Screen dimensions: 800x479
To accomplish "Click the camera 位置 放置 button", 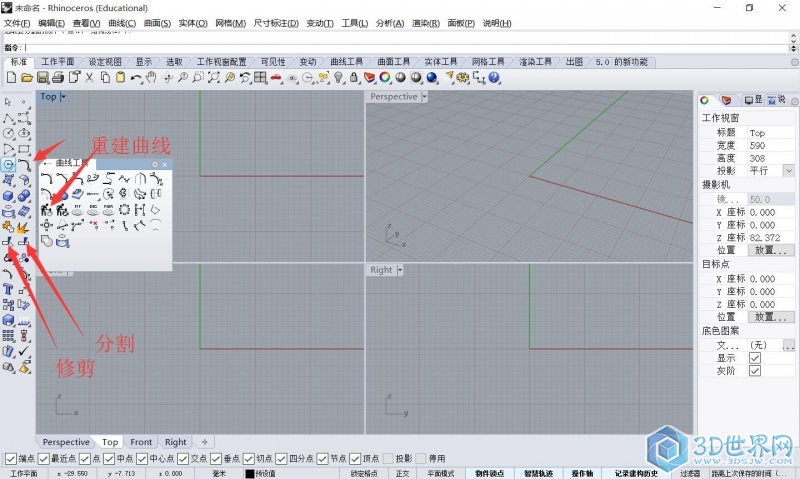I will click(771, 250).
